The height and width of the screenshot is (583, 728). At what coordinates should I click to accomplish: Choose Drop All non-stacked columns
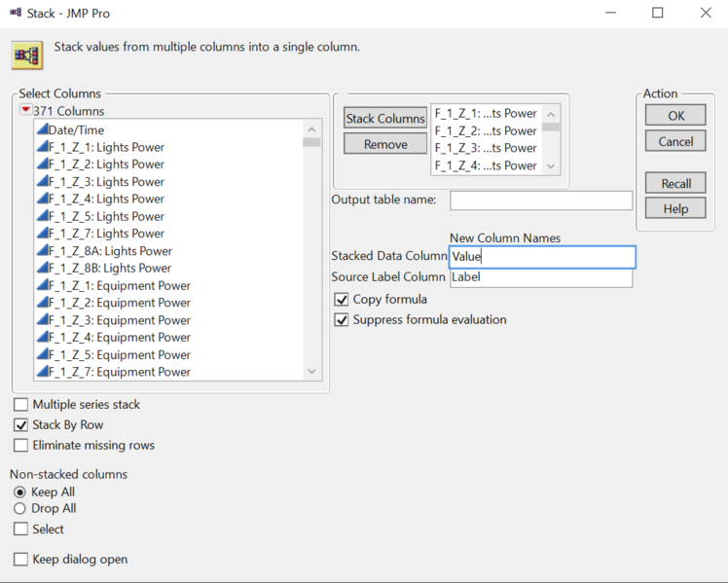pos(19,508)
